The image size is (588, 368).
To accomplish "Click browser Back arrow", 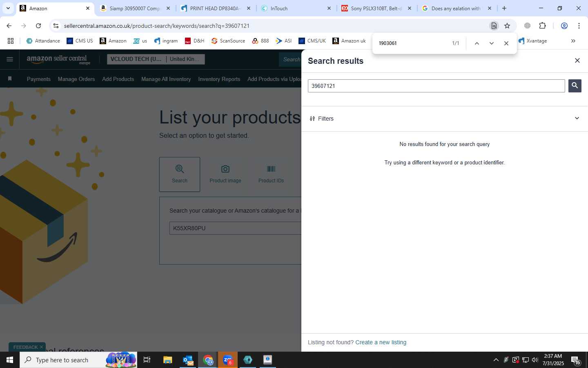I will [x=9, y=26].
